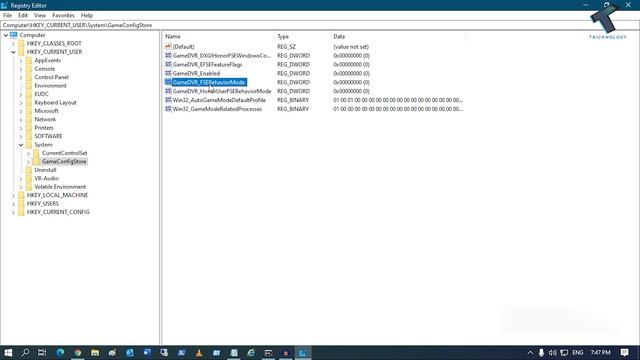This screenshot has height=360, width=640.
Task: Click the '(value not set)' data cell
Action: point(351,47)
